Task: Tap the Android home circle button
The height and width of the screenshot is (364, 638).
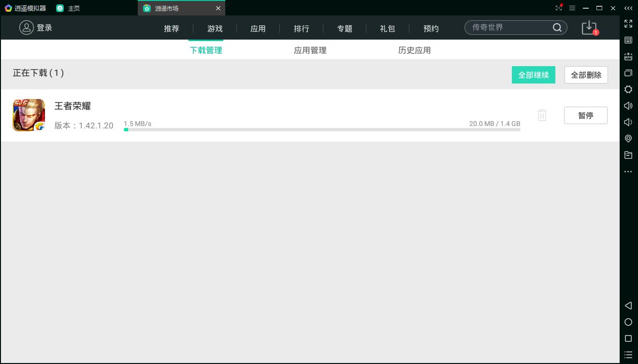Action: tap(628, 322)
